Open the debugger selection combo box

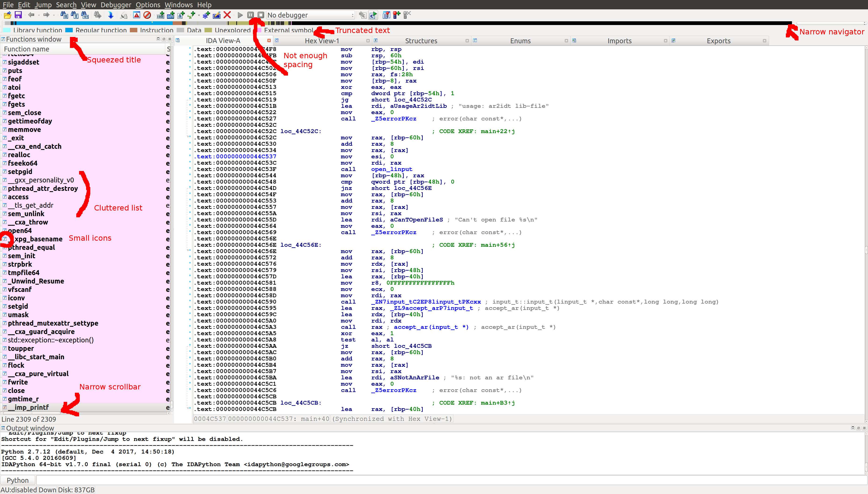(x=310, y=15)
